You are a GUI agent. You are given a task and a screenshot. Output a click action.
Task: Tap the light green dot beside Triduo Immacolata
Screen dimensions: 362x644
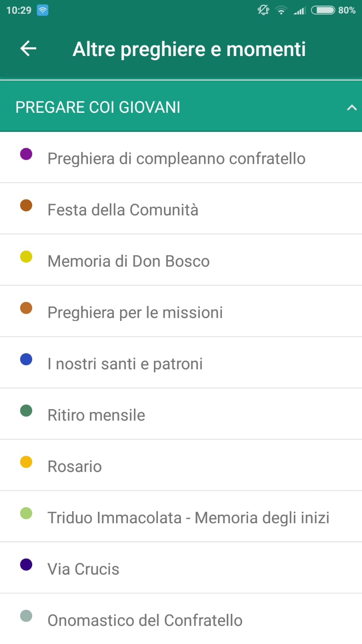coord(26,514)
